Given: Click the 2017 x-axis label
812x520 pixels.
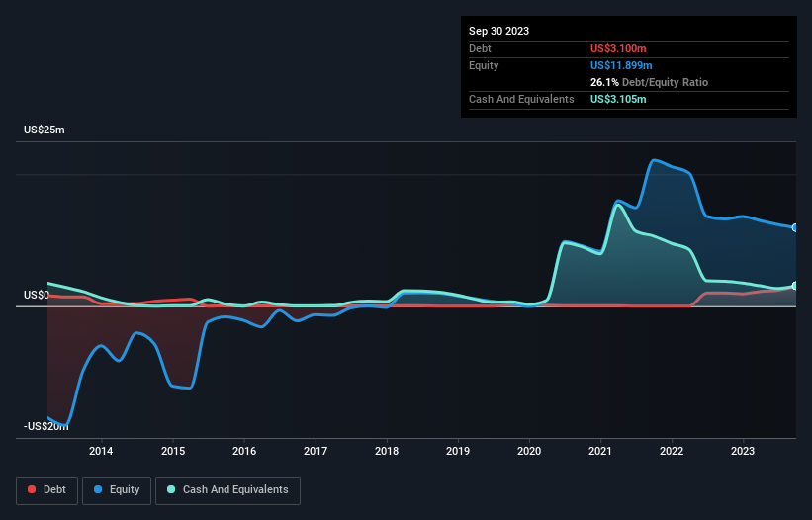Looking at the screenshot, I should pyautogui.click(x=316, y=451).
